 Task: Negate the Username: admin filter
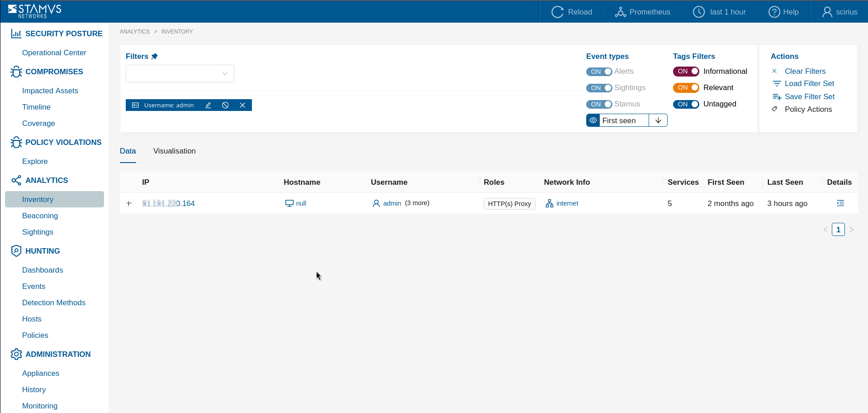tap(225, 105)
